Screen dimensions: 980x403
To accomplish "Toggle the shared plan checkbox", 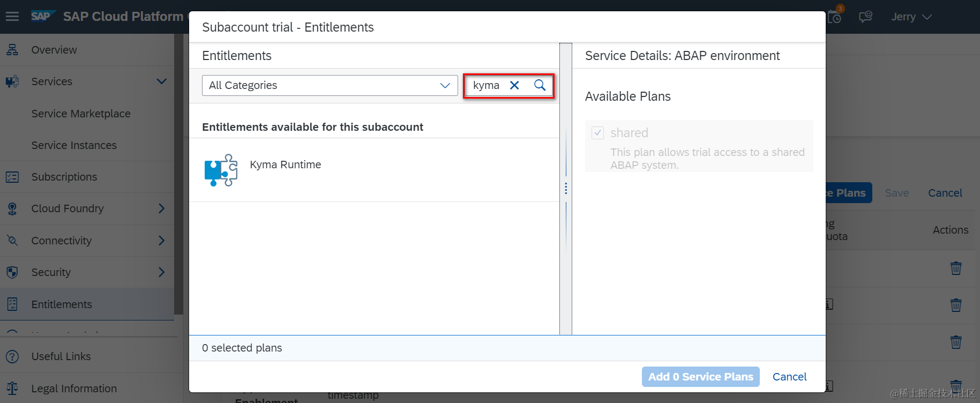I will 597,133.
